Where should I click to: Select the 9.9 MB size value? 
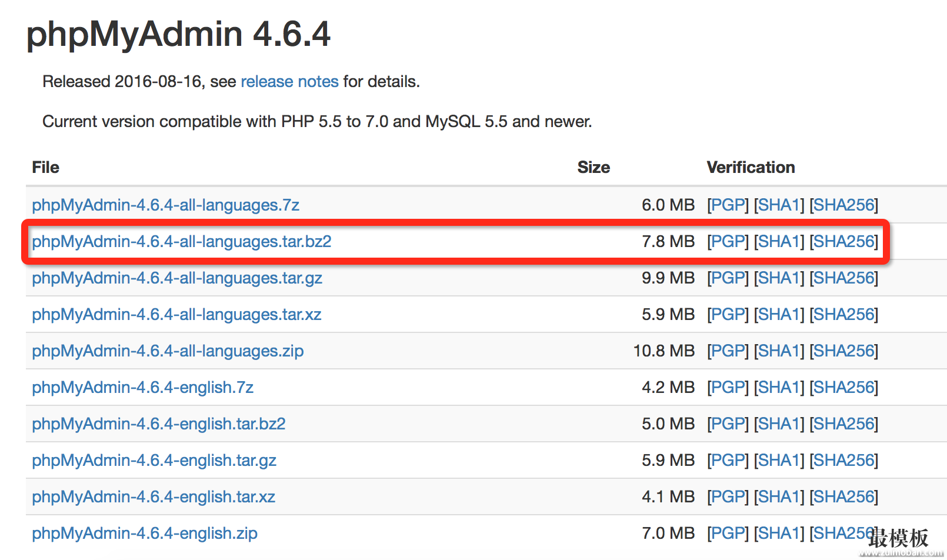tap(668, 278)
